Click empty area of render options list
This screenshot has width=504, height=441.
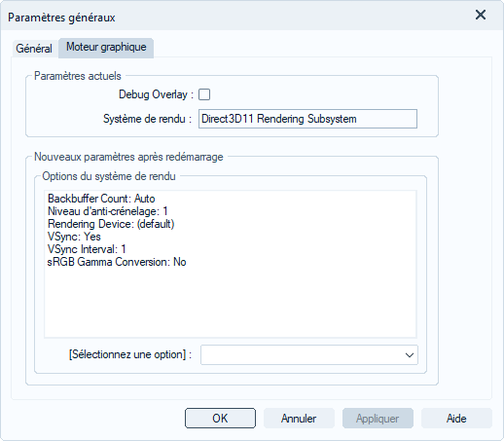(x=231, y=302)
